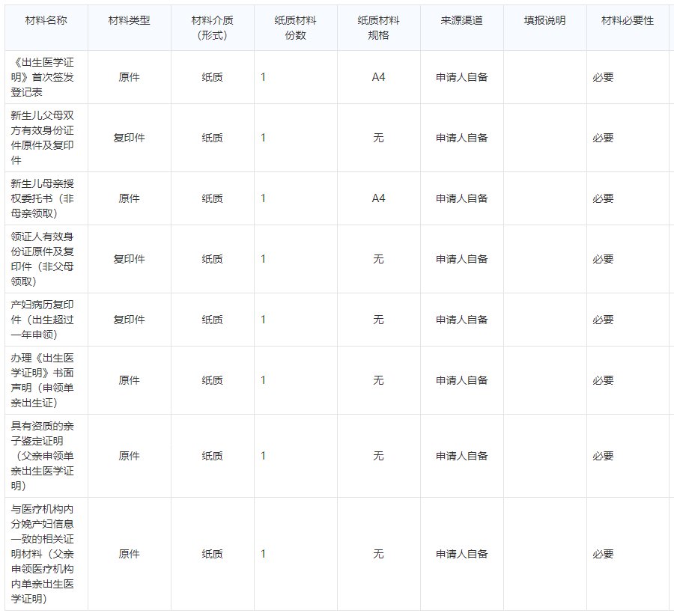Click A4 in the 新生儿母亲授权委托书 row
The width and height of the screenshot is (674, 616).
coord(378,198)
